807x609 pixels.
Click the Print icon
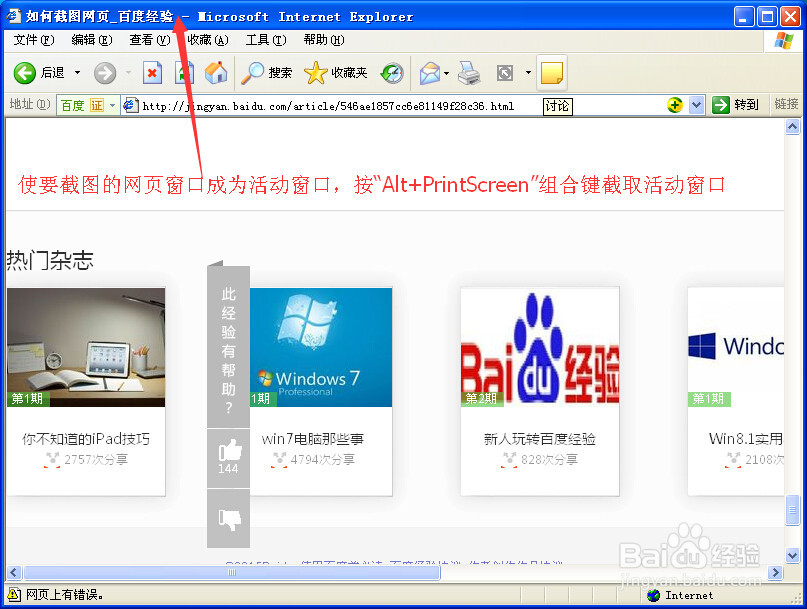[469, 73]
